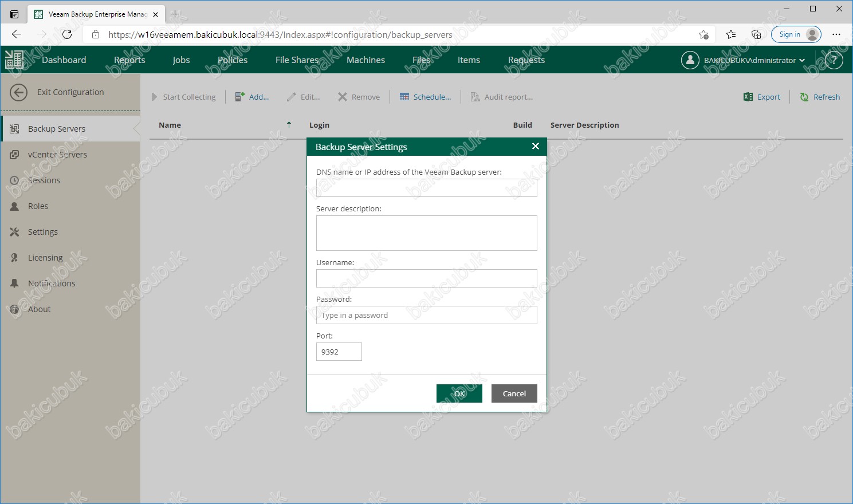The width and height of the screenshot is (853, 504).
Task: Cancel the Backup Server Settings dialog
Action: [x=514, y=393]
